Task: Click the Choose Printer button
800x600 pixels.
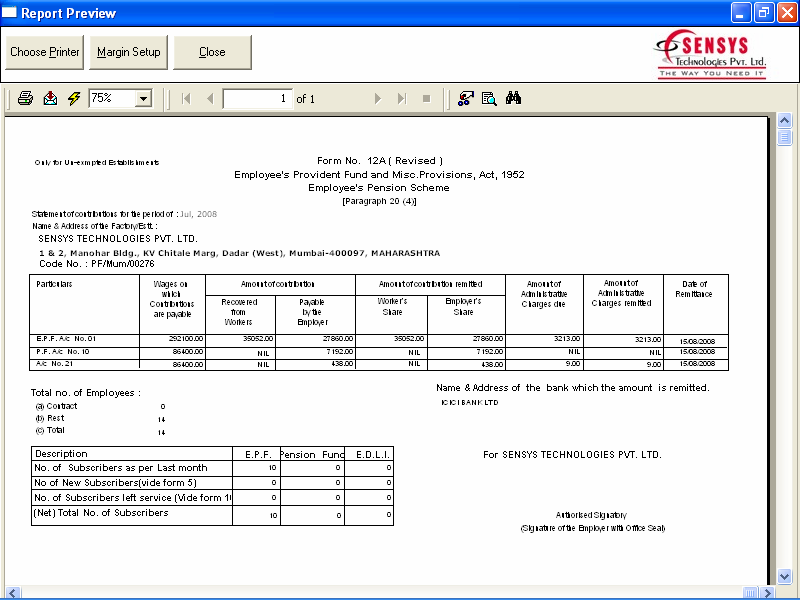Action: [x=44, y=52]
